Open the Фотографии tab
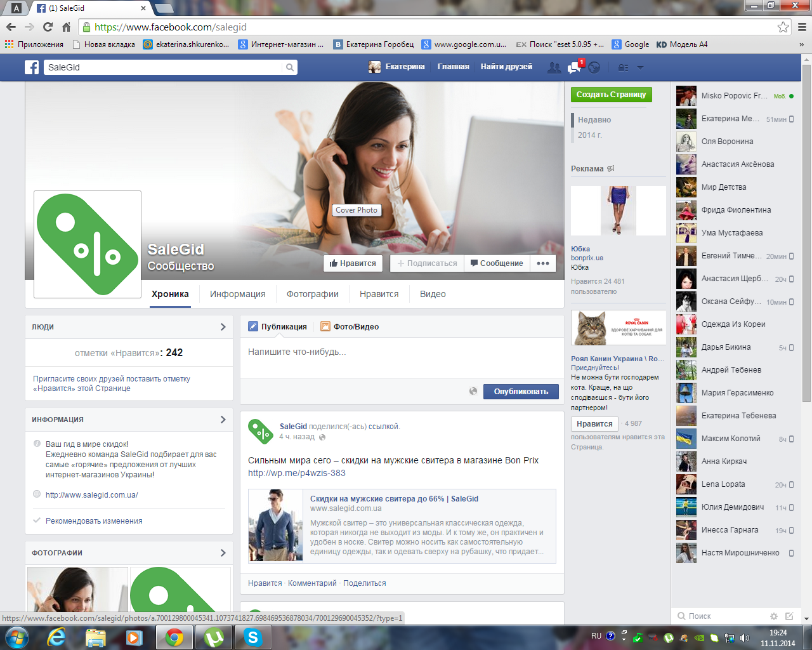This screenshot has width=812, height=650. coord(313,294)
